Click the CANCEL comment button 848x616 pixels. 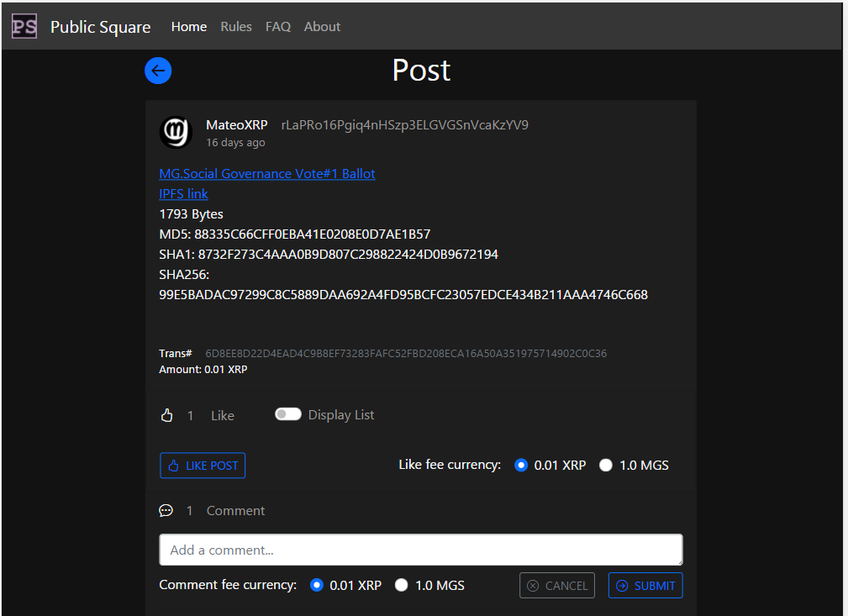point(557,586)
